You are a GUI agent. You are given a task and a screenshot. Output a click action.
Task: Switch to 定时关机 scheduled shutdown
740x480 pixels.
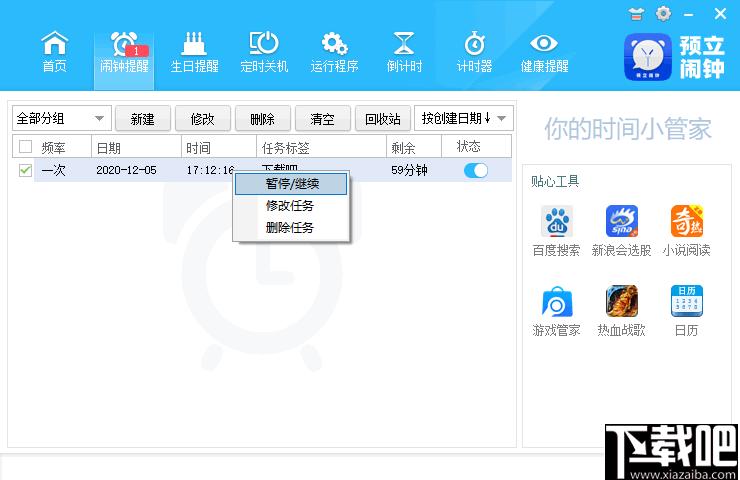[x=264, y=52]
